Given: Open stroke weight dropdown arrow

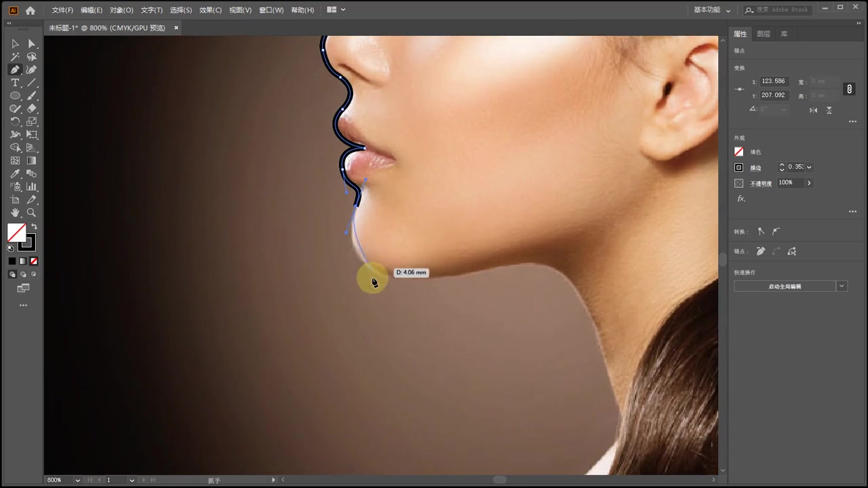Looking at the screenshot, I should pyautogui.click(x=809, y=167).
